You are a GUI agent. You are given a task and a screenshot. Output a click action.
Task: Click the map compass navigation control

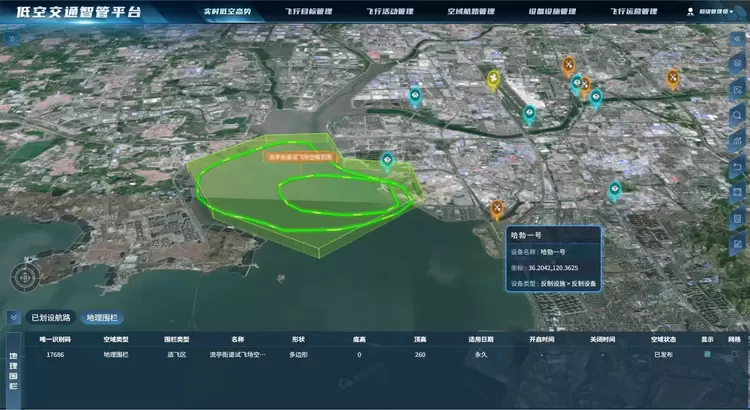pos(27,276)
